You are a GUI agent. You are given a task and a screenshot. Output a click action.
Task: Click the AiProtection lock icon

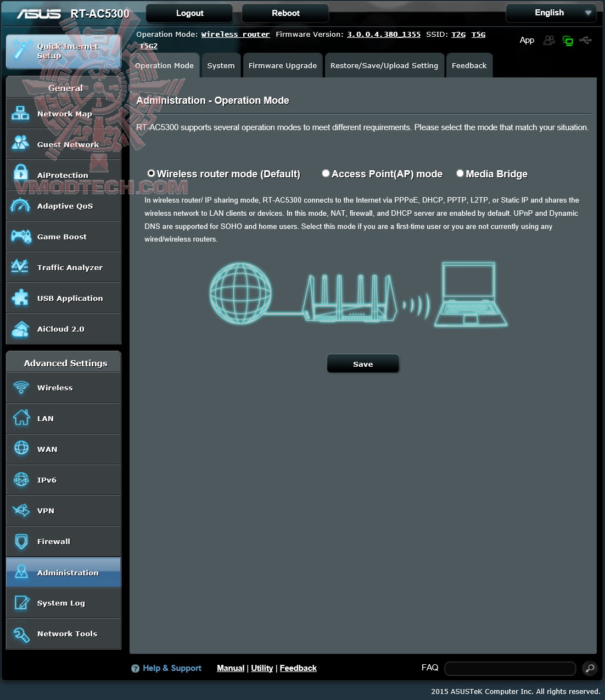[20, 173]
